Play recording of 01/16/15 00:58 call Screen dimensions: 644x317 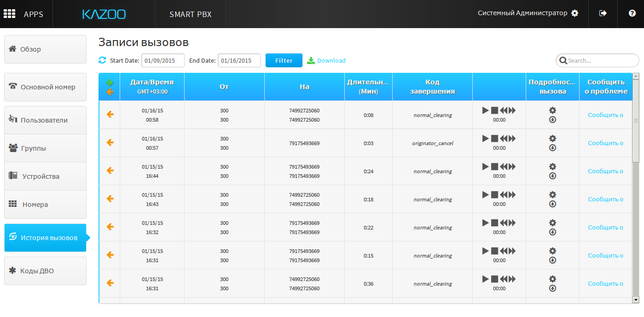click(485, 111)
